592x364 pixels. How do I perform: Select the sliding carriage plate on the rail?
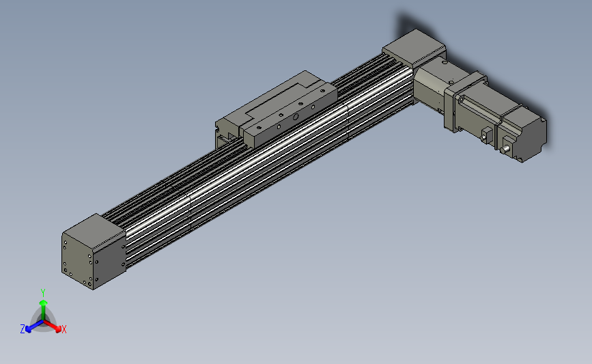(x=276, y=109)
